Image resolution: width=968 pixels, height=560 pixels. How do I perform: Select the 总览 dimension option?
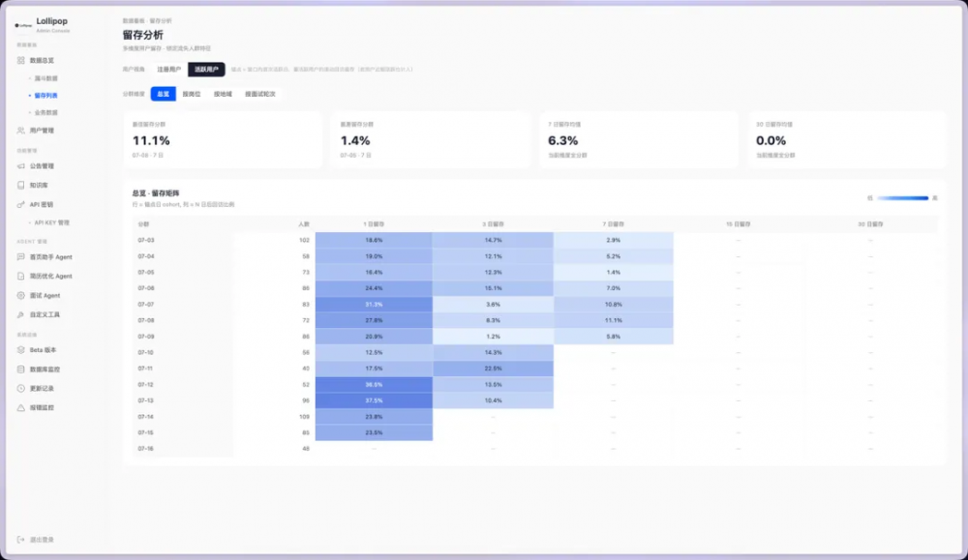(163, 94)
